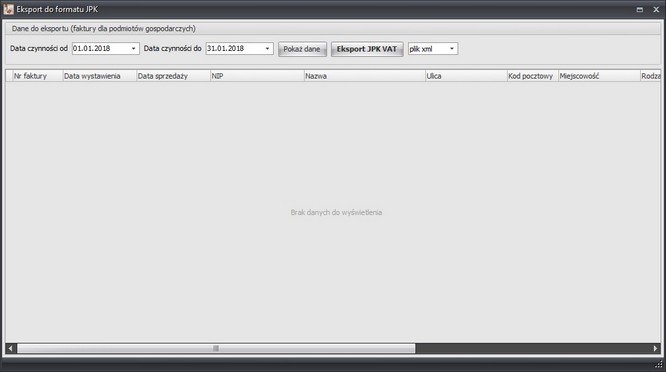Viewport: 666px width, 372px height.
Task: Open the 'Data czynności od' date dropdown
Action: pos(133,48)
